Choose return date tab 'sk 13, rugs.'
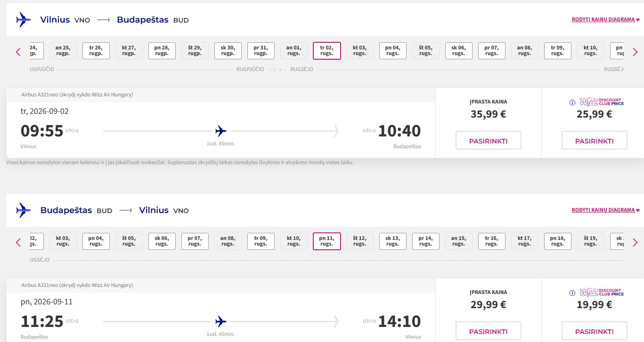Screen dimensions: 644x342 [x=393, y=241]
